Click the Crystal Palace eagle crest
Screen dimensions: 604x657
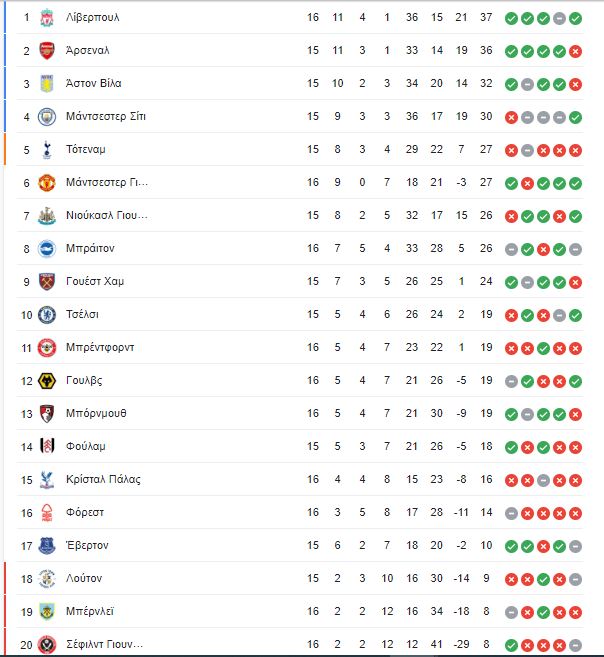(x=47, y=480)
